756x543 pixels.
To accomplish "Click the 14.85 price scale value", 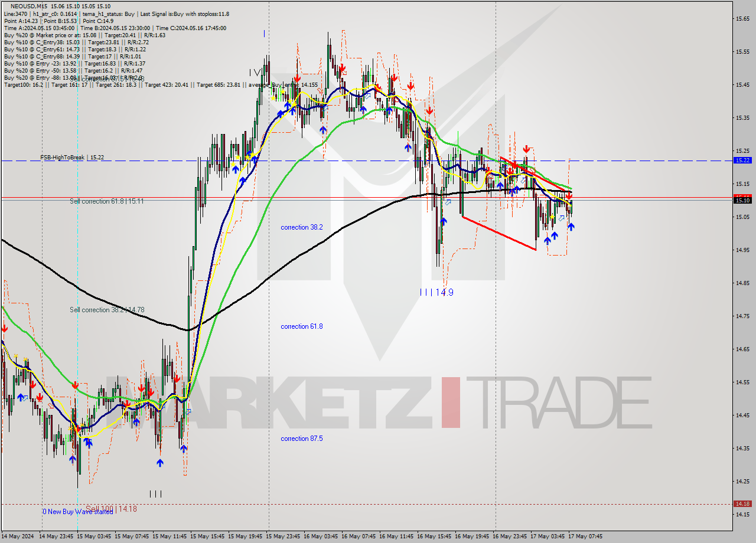I will click(742, 283).
